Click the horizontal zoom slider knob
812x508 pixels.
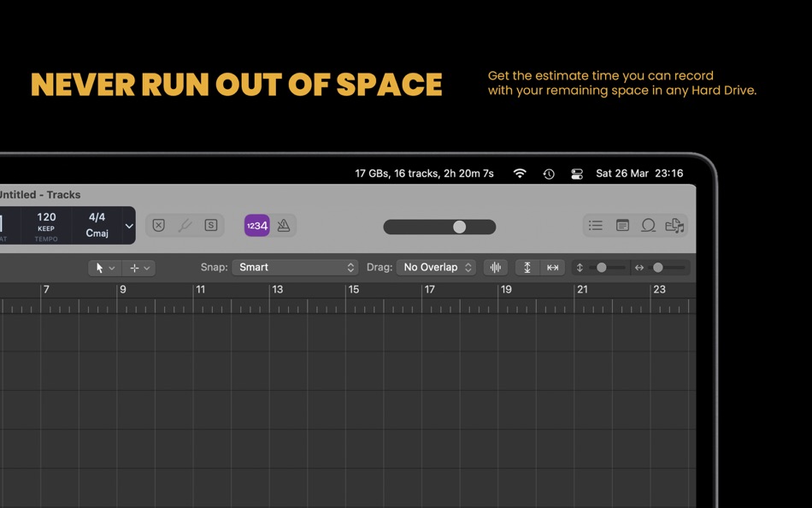click(657, 268)
